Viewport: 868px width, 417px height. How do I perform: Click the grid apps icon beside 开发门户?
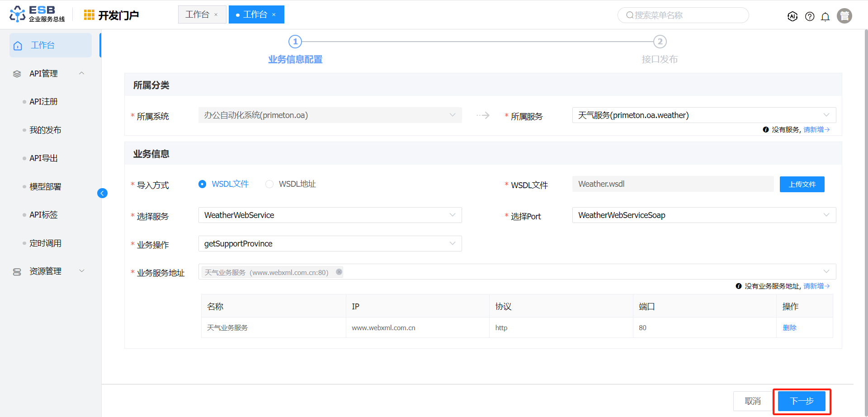click(x=89, y=15)
